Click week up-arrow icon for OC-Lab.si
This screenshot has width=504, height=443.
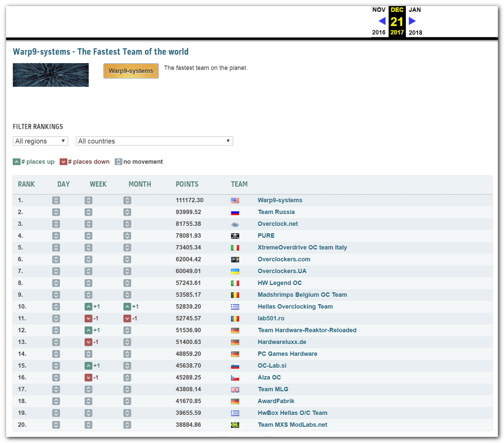pyautogui.click(x=88, y=366)
